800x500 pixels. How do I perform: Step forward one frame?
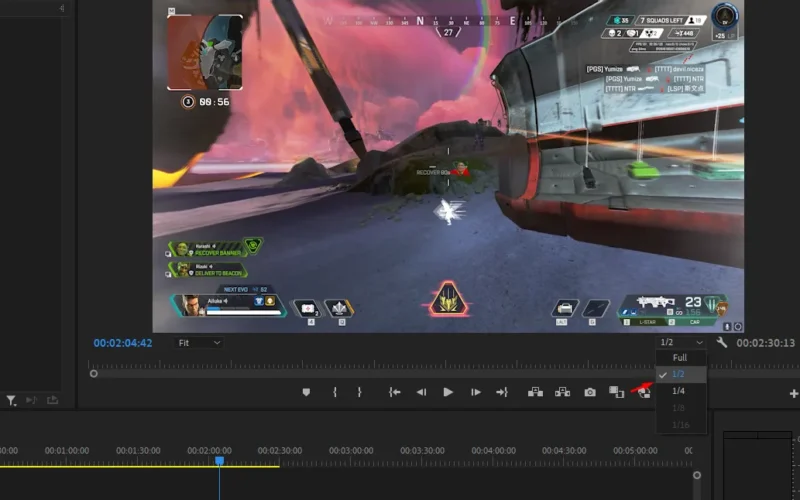tap(476, 392)
